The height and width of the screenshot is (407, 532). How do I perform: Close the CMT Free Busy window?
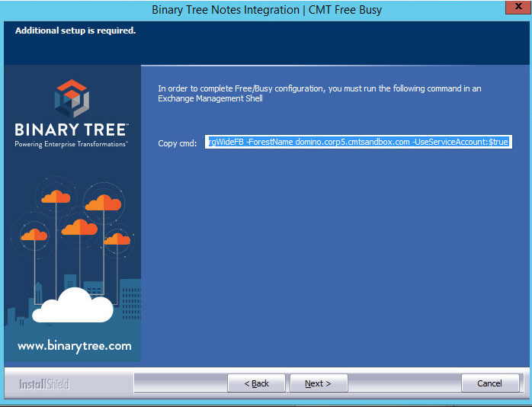click(518, 7)
